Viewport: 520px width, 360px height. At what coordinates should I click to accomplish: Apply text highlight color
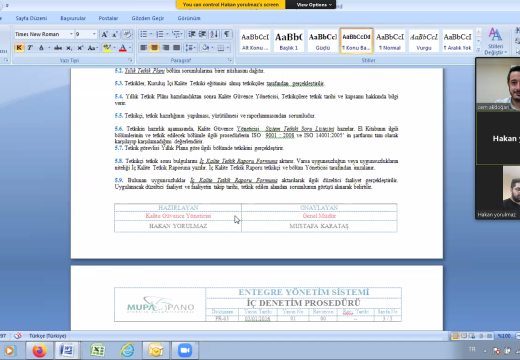(107, 48)
